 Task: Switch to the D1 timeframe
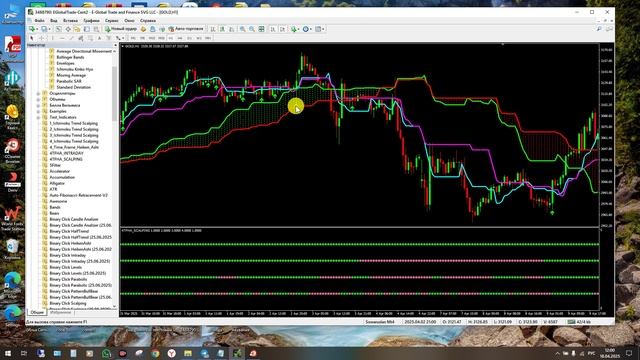189,38
